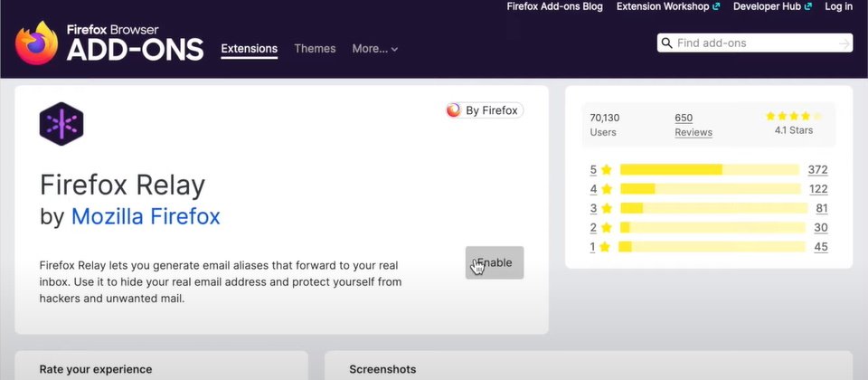Click the Firefox Browser Add-ons logo
This screenshot has width=868, height=380.
(109, 43)
